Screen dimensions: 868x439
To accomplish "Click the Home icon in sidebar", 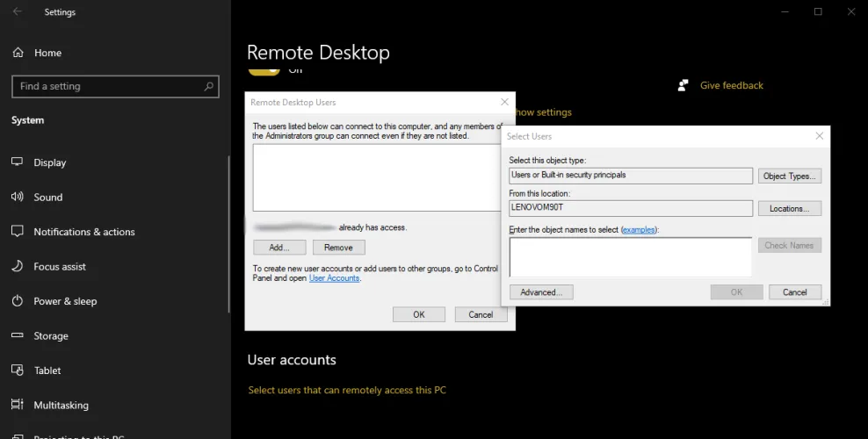I will [18, 53].
